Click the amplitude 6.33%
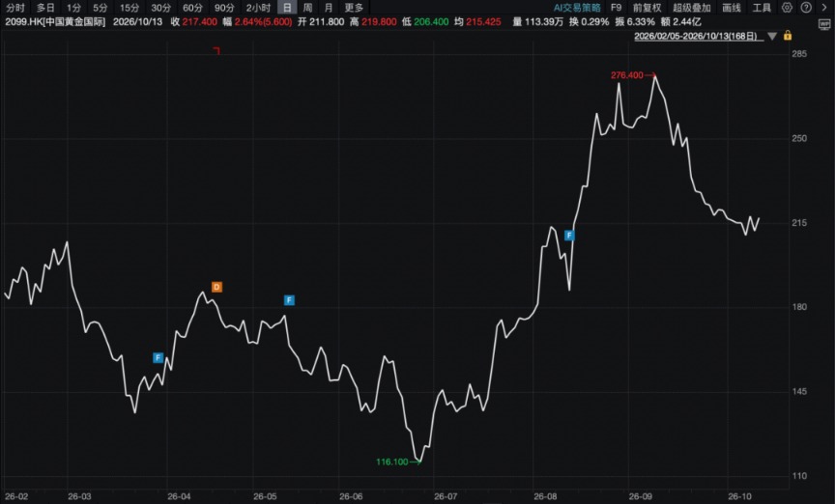This screenshot has width=835, height=504. coord(641,22)
